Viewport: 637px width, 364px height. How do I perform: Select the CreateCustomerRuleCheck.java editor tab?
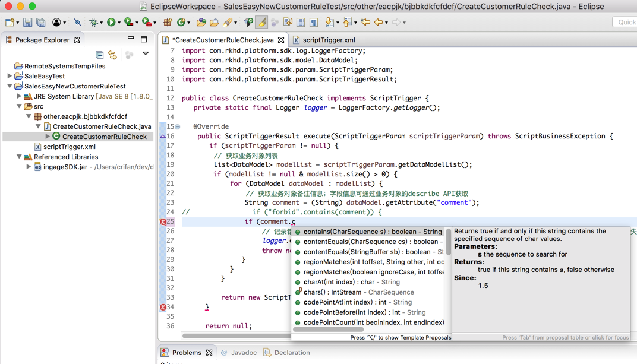coord(223,40)
